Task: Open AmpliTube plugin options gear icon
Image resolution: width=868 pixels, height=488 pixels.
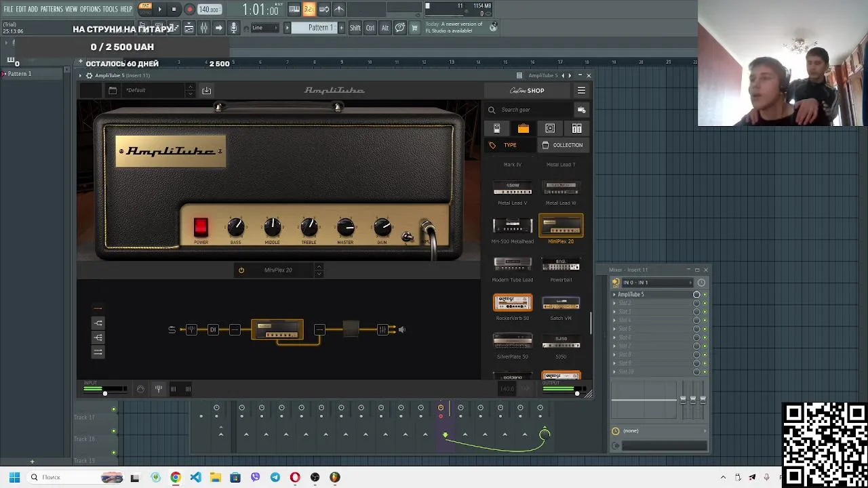Action: (89, 75)
